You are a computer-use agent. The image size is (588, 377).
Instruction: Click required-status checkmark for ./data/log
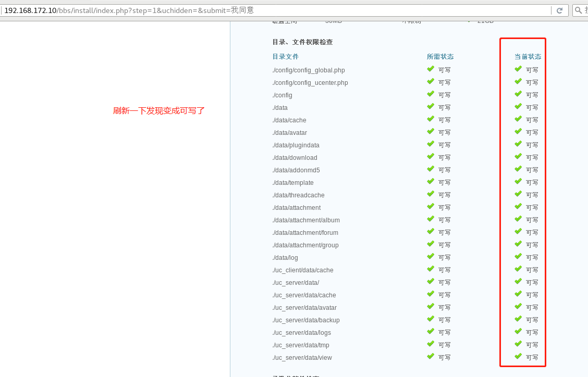[431, 256]
